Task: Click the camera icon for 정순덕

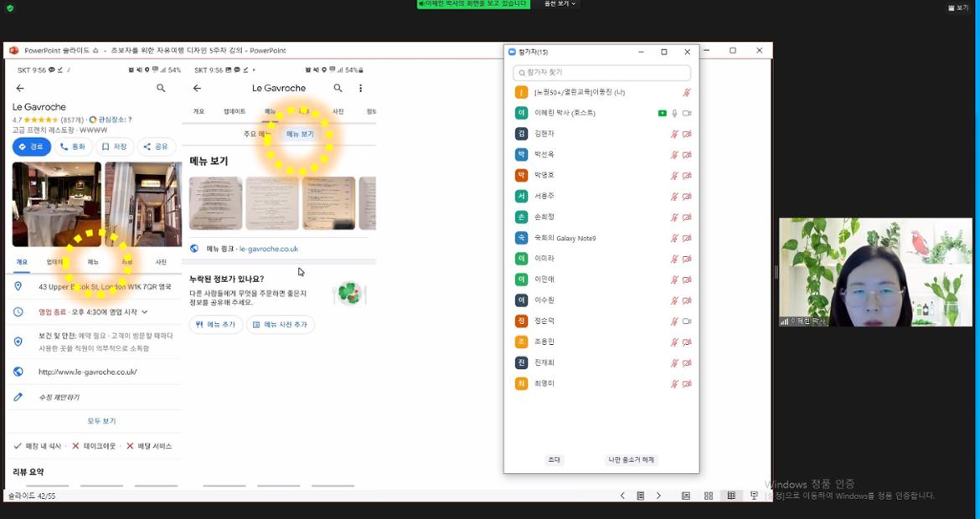Action: tap(687, 321)
